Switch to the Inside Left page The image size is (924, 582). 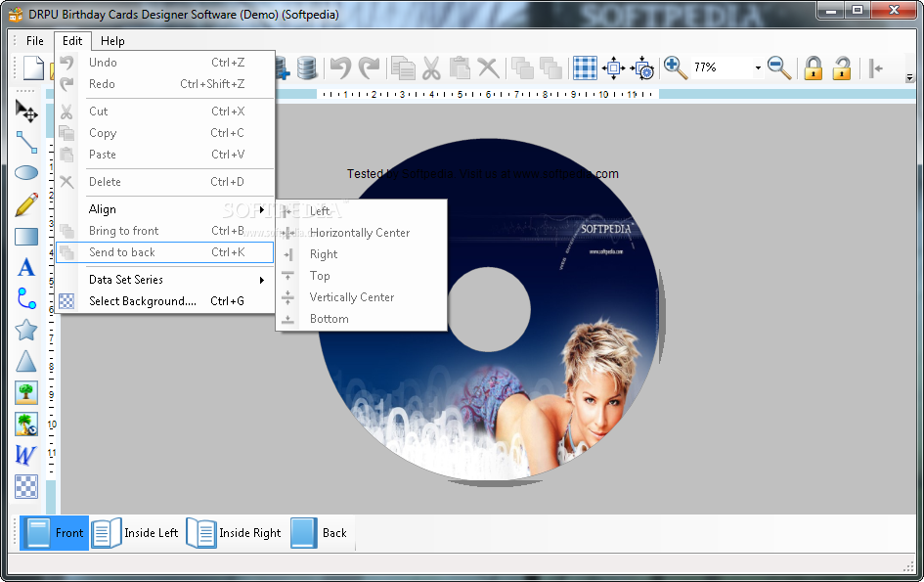(136, 533)
